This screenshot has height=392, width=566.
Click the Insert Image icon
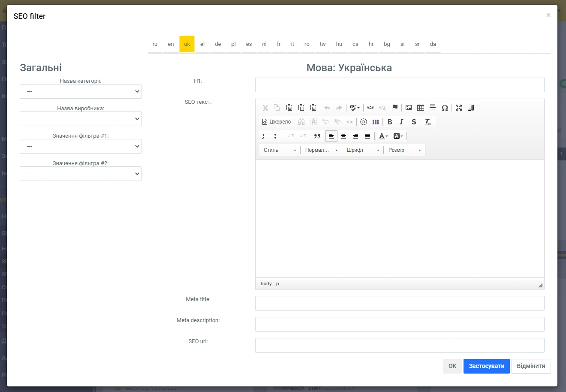[x=409, y=108]
